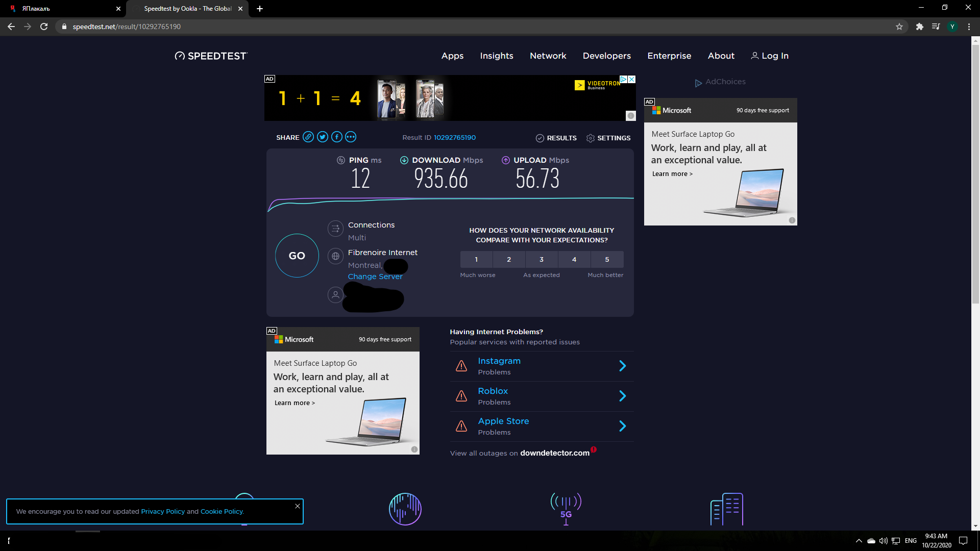Rate network availability as 4
This screenshot has width=980, height=551.
574,259
